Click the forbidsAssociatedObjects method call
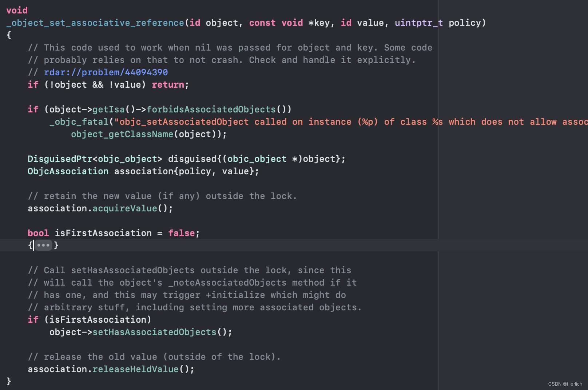This screenshot has width=588, height=390. [211, 110]
